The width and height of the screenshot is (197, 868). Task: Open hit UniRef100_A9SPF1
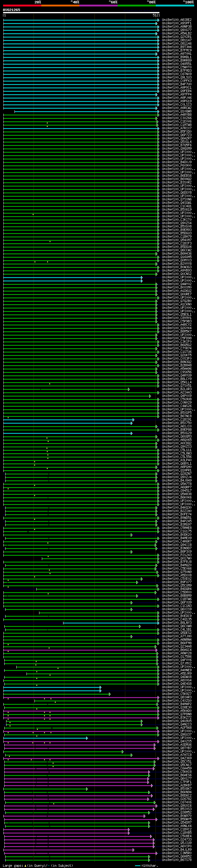177,23
